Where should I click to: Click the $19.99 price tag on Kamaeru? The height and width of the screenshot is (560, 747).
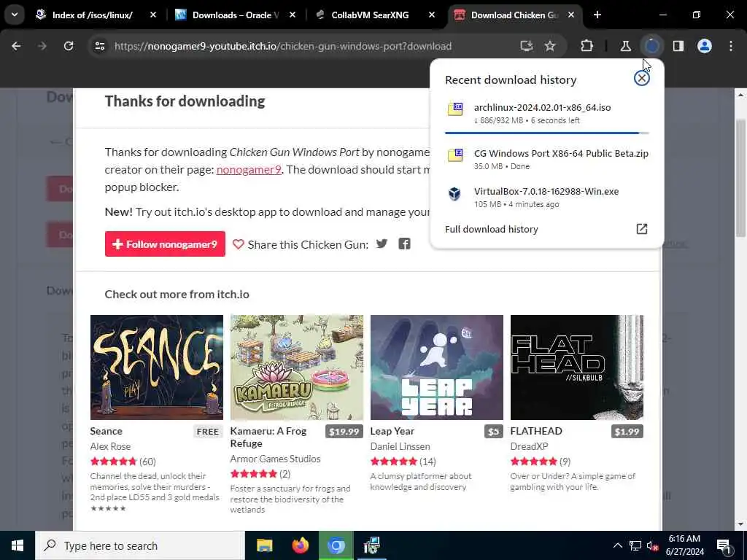(344, 432)
